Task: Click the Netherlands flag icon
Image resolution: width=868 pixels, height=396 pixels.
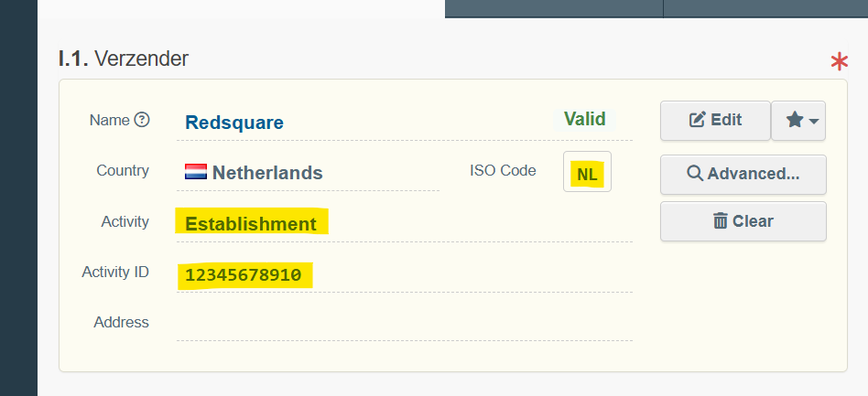Action: 196,172
